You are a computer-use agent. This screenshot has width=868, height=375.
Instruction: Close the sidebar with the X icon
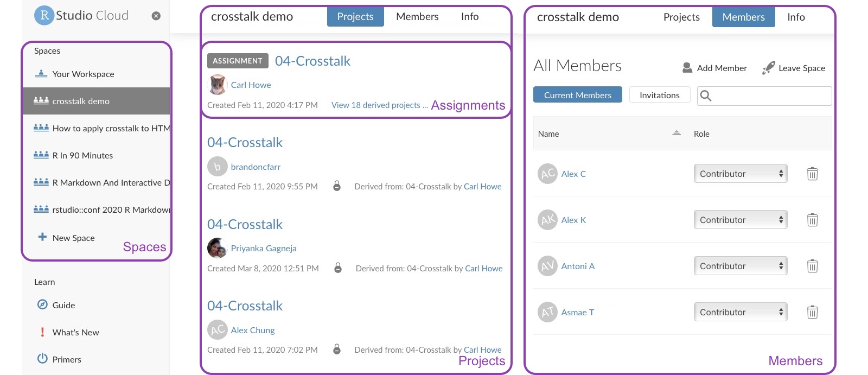pos(156,16)
